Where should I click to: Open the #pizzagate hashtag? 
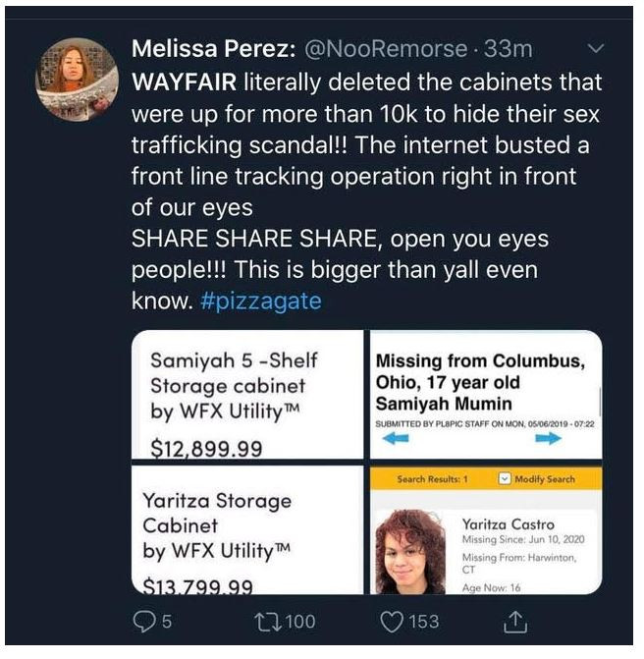260,302
